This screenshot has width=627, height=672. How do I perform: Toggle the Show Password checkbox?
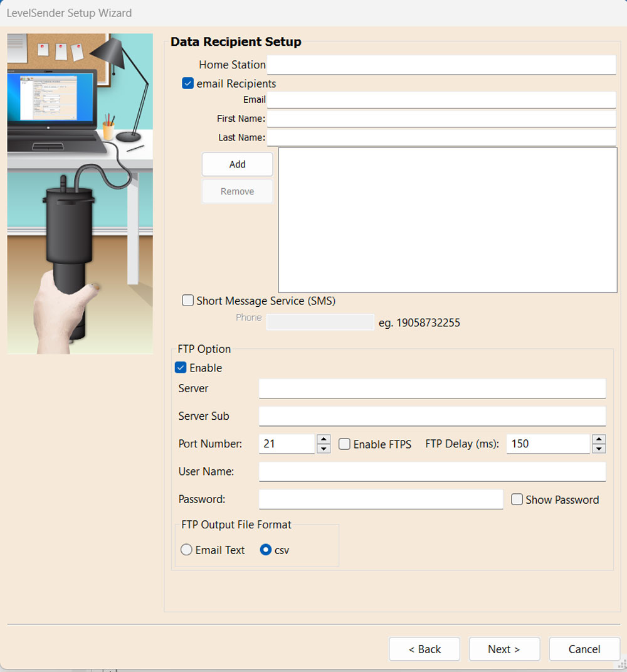pyautogui.click(x=517, y=499)
